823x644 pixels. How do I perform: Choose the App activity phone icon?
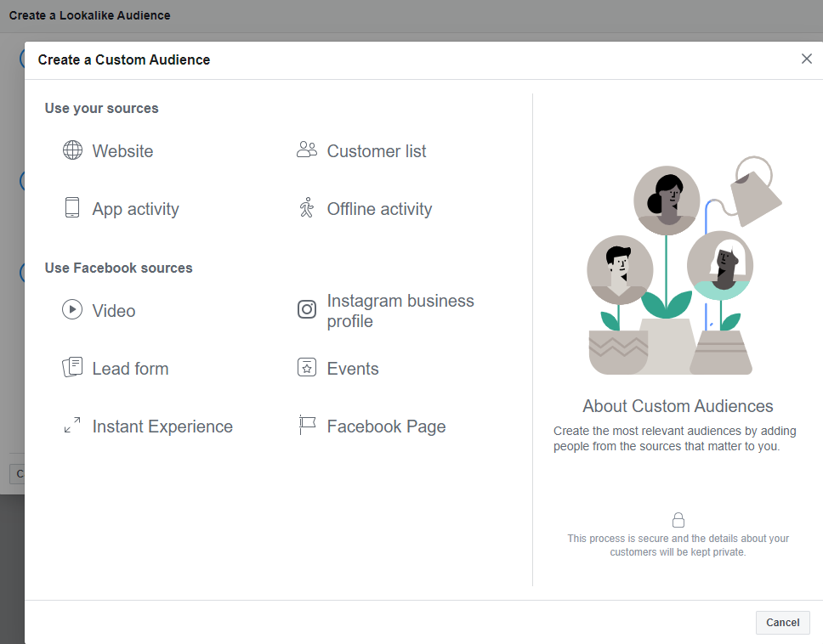tap(72, 207)
